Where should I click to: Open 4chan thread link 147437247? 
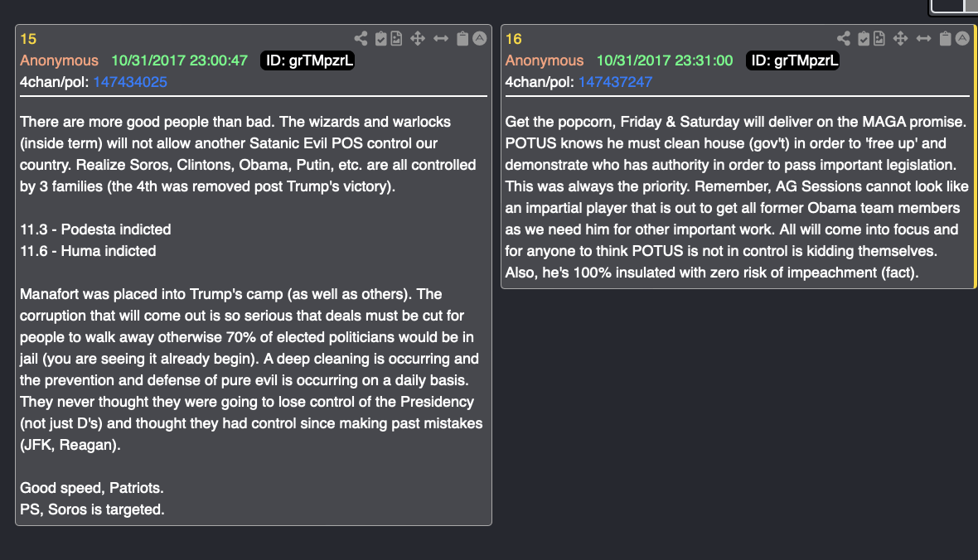coord(616,82)
